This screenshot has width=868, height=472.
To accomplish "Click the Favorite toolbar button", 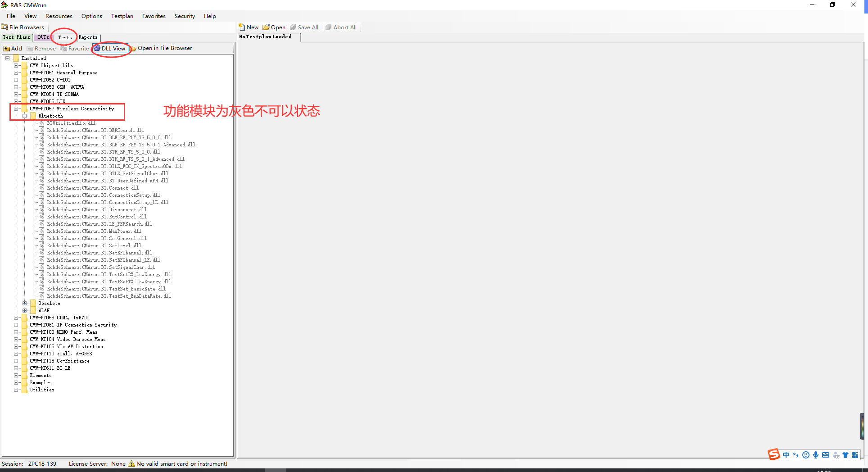I will click(75, 48).
